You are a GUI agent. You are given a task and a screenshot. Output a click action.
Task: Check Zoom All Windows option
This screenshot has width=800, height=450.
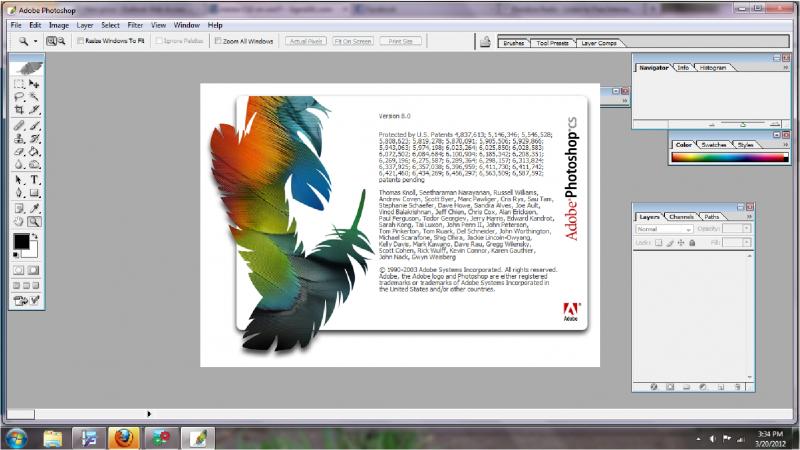(x=218, y=41)
